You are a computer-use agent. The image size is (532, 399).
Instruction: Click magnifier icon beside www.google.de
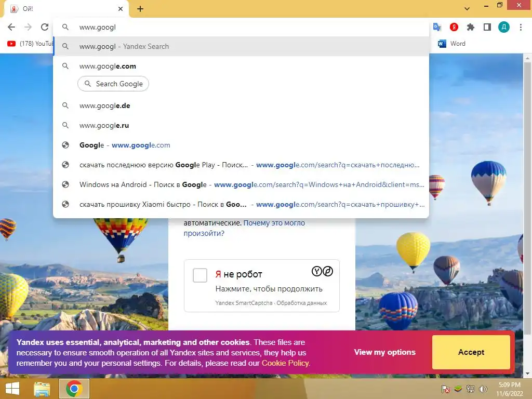(x=65, y=105)
